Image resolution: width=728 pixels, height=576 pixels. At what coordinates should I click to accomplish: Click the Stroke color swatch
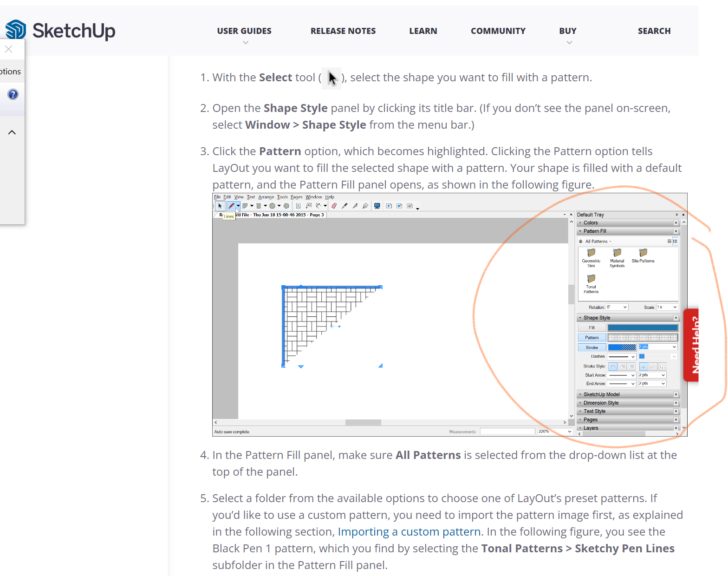[622, 347]
